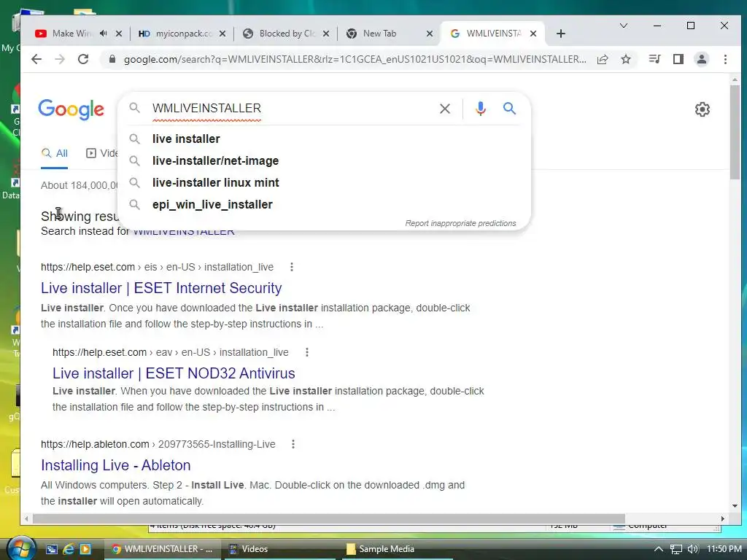The image size is (747, 560).
Task: Open the media control icon in toolbar
Action: pos(654,59)
